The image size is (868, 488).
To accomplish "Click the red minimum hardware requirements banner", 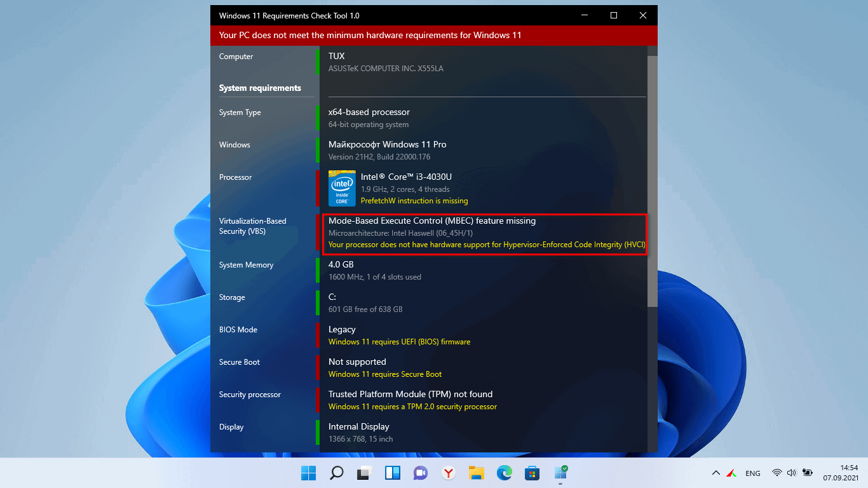I will pyautogui.click(x=434, y=36).
